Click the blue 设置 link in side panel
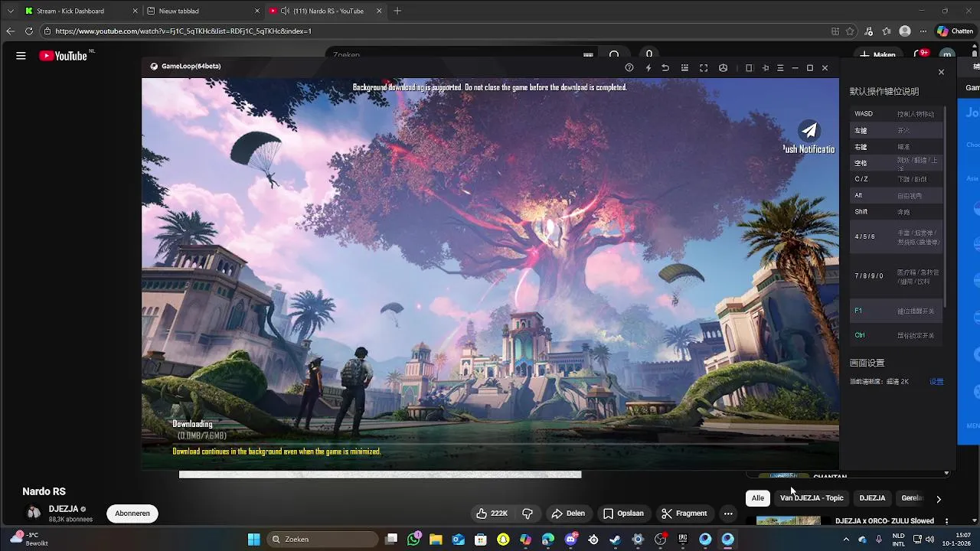980x551 pixels. click(x=936, y=381)
